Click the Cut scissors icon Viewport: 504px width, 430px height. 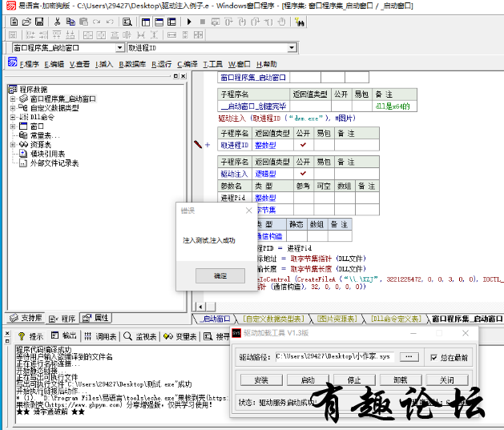[57, 22]
